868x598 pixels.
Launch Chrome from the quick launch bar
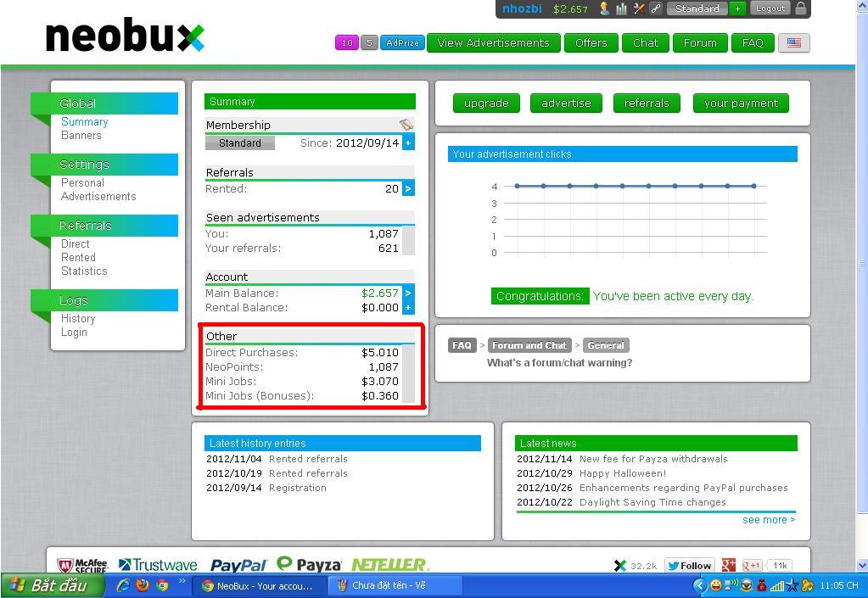coord(162,585)
